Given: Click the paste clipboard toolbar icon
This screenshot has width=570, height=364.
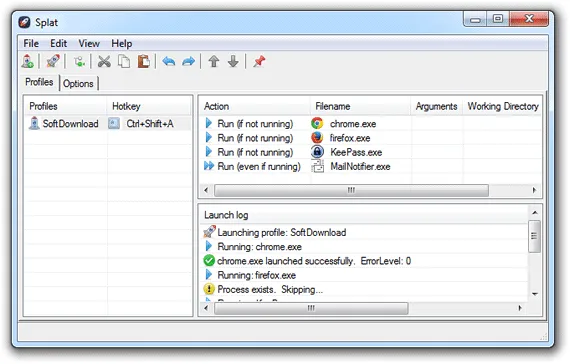Looking at the screenshot, I should tap(144, 61).
